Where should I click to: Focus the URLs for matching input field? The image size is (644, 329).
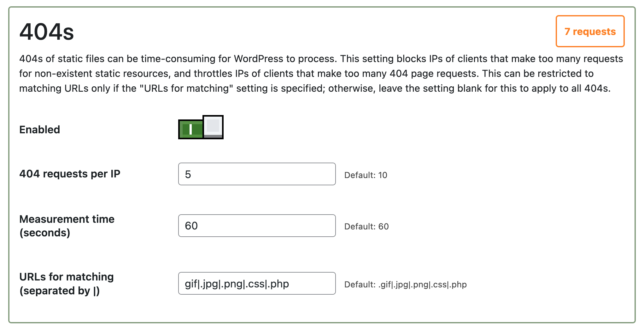pos(257,284)
